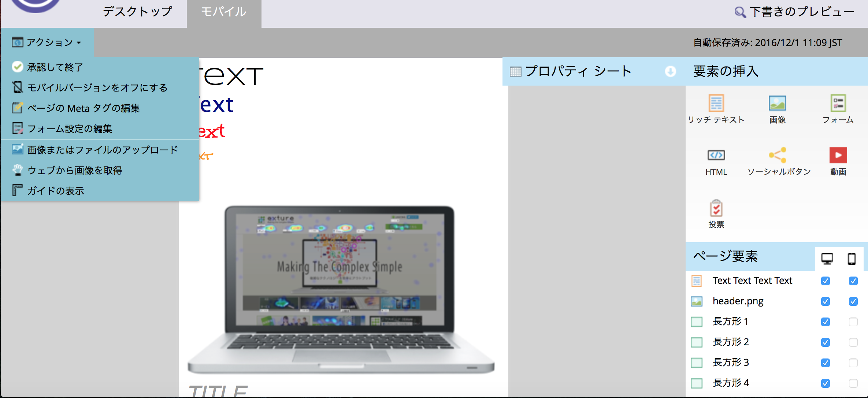Select the Text Text Text Text page element
This screenshot has height=398, width=868.
coord(752,280)
